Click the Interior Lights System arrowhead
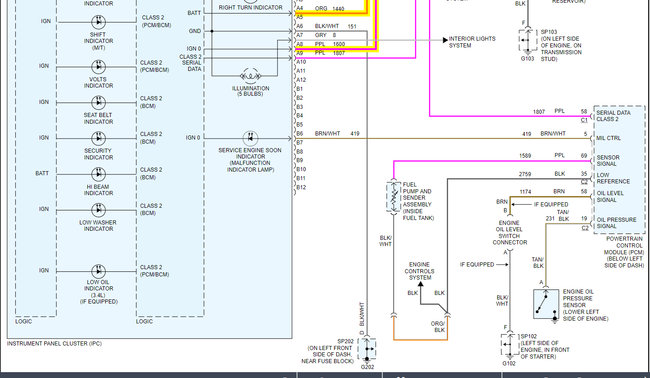 [445, 40]
